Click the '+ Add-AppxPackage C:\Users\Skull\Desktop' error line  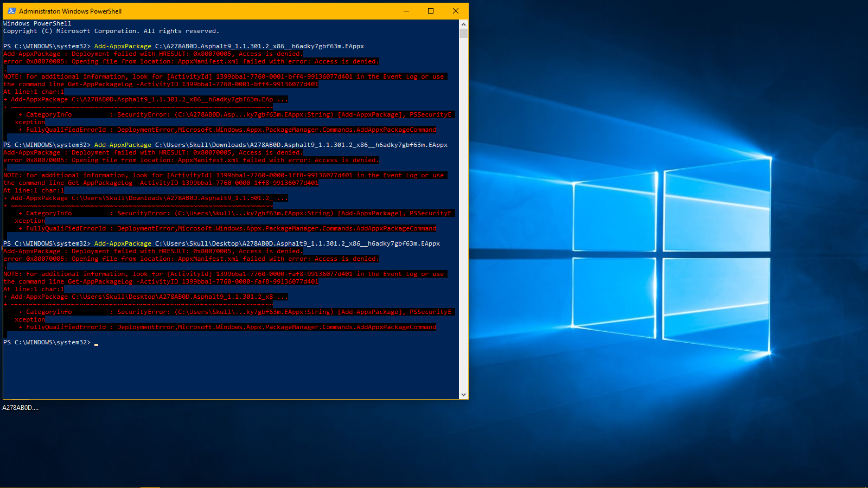(145, 297)
